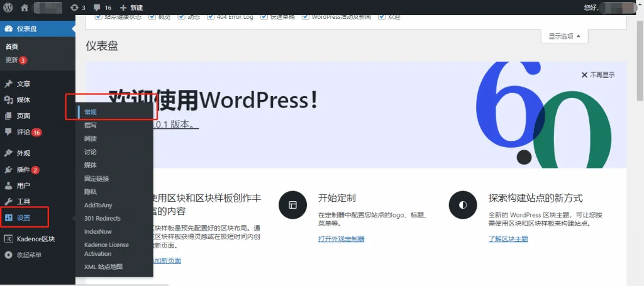Click the home site icon in admin bar

(25, 8)
